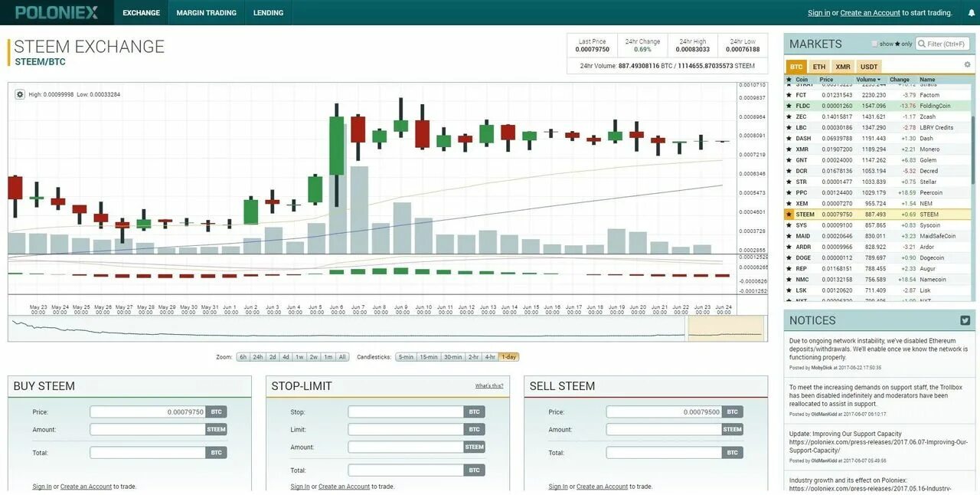Click the Poloniex logo
Screen dimensions: 980x495
click(x=57, y=12)
